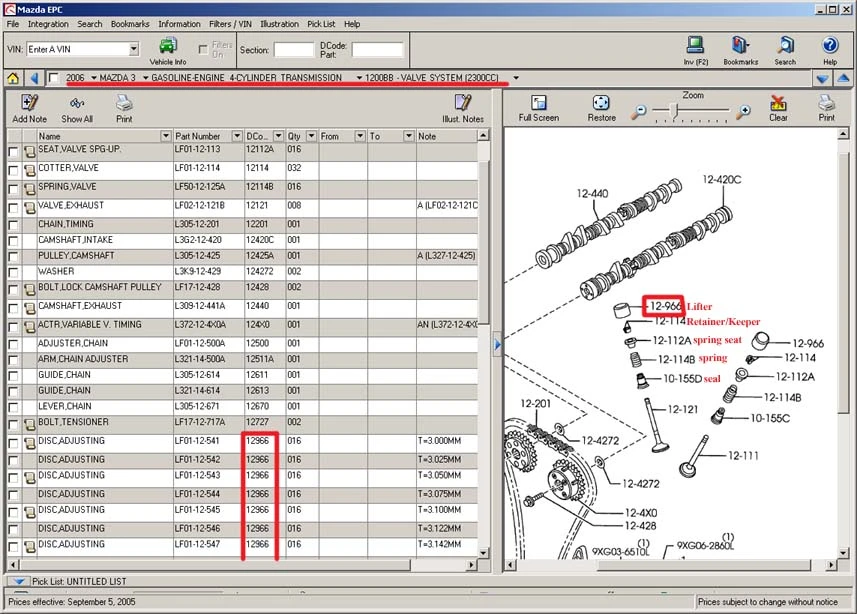Open the Part Number column filter dropdown

pyautogui.click(x=237, y=136)
